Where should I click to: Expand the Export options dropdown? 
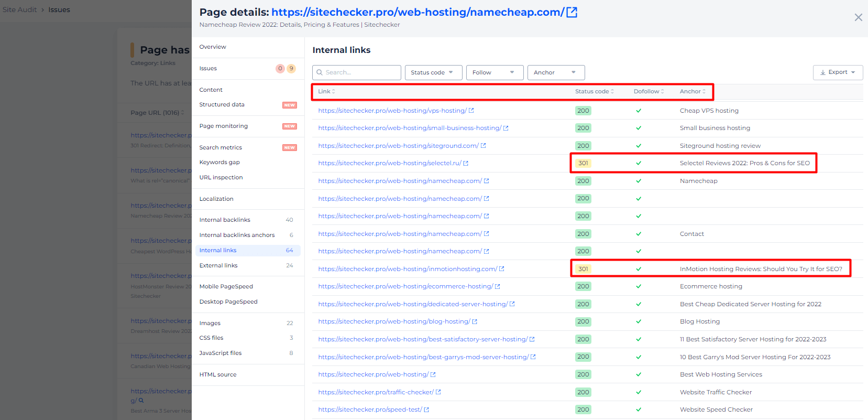pos(838,72)
